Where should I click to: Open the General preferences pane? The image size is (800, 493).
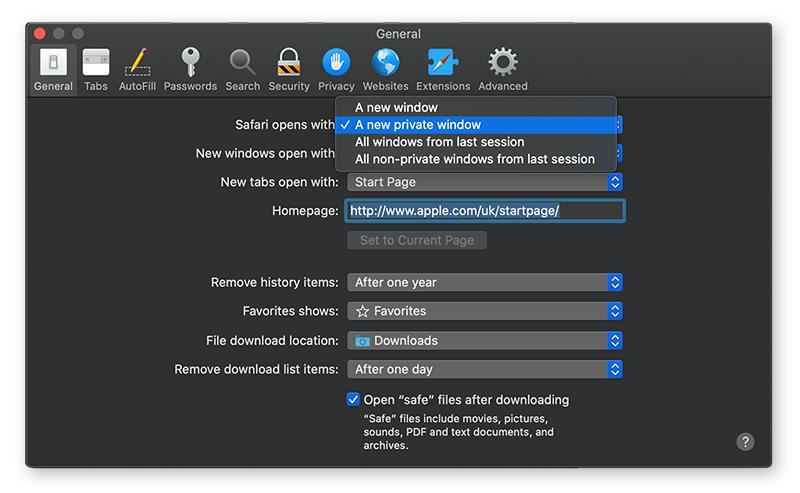coord(53,70)
